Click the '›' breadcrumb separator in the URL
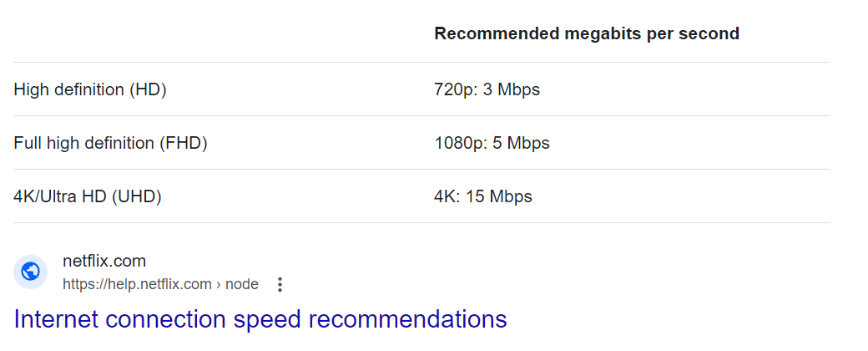868x351 pixels. pyautogui.click(x=219, y=284)
